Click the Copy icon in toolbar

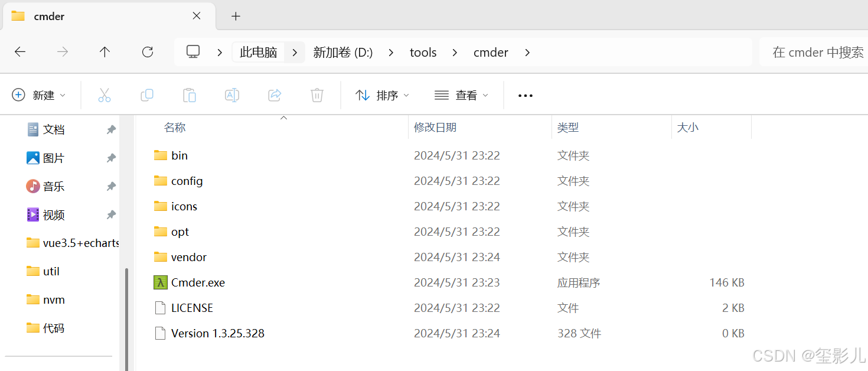pyautogui.click(x=147, y=95)
